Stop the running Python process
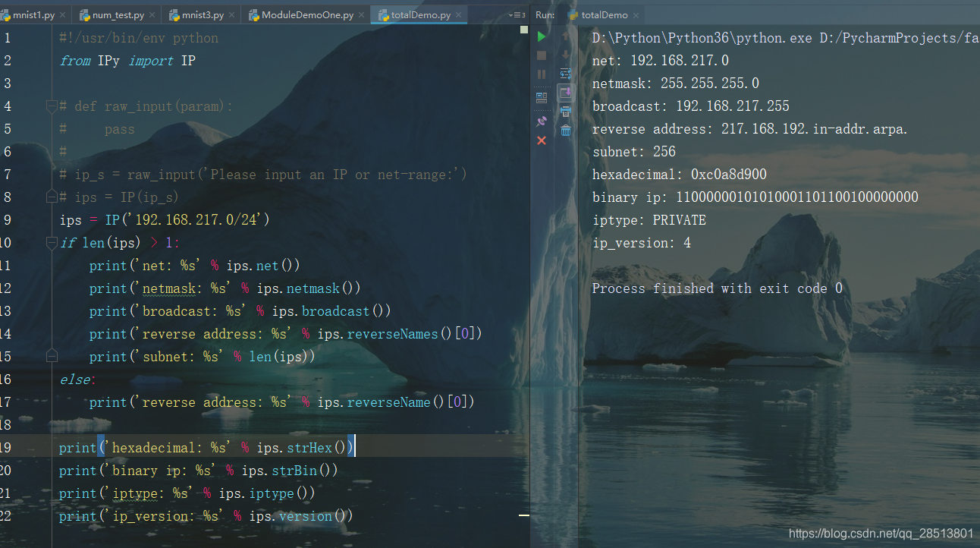Viewport: 980px width, 548px height. 542,55
